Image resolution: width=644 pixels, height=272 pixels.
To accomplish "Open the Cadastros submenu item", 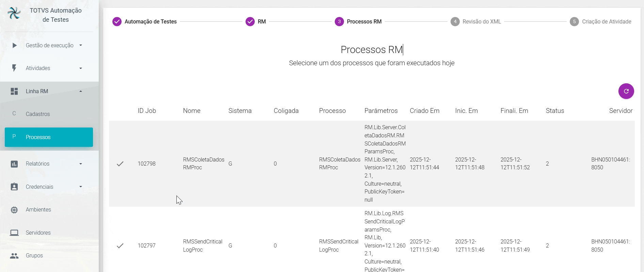I will 38,114.
